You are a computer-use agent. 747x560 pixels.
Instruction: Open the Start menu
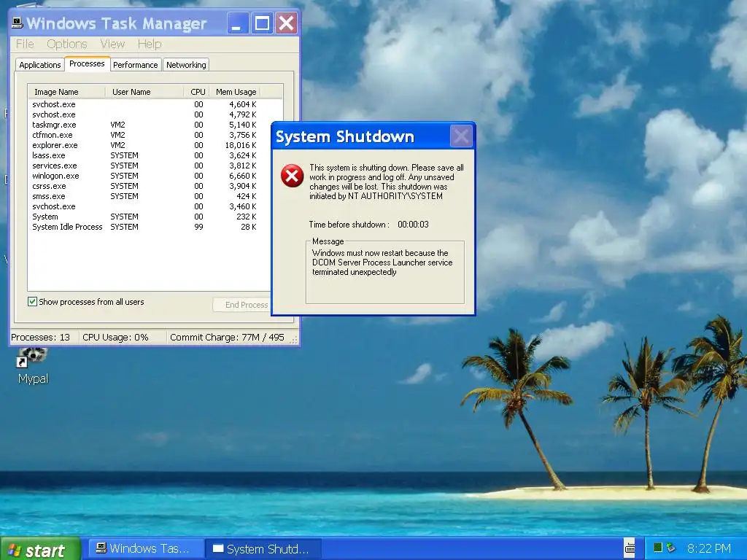pyautogui.click(x=41, y=550)
